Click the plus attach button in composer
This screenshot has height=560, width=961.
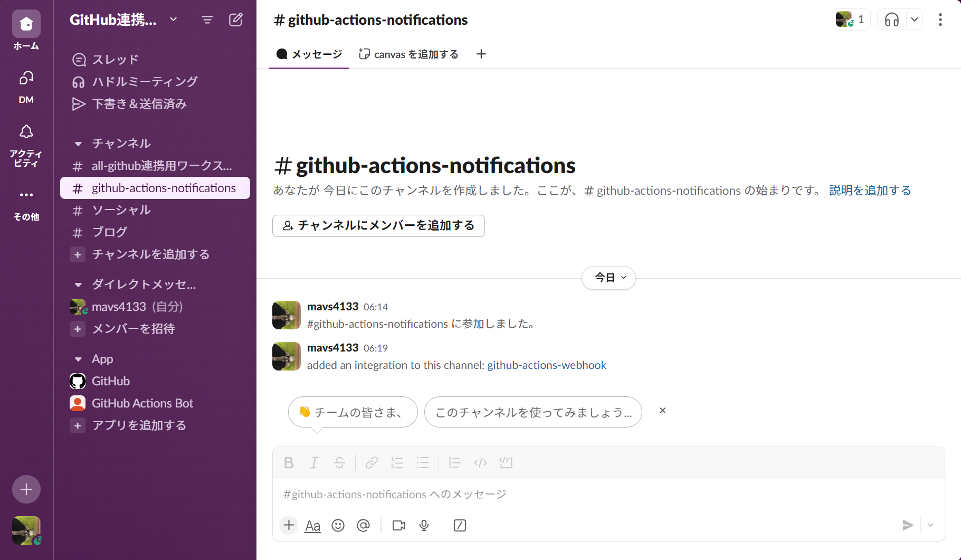289,525
